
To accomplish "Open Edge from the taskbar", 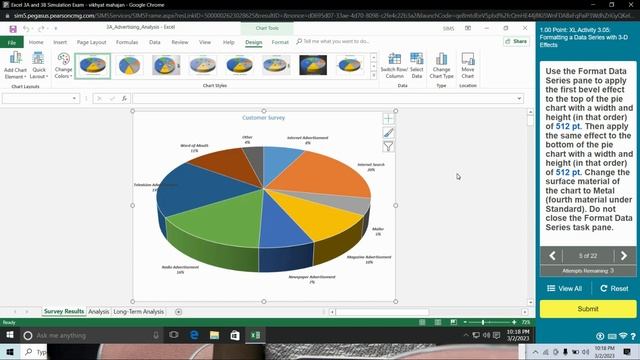I will tap(194, 336).
